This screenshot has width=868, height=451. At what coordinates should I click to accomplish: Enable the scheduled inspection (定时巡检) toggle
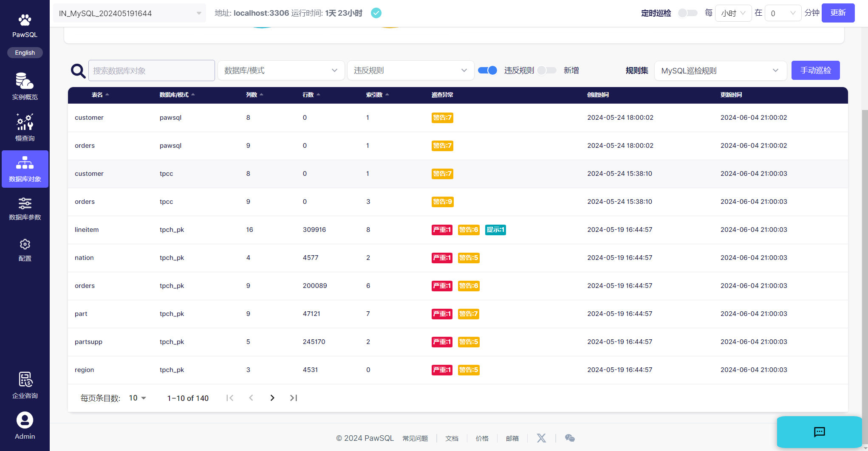(x=687, y=13)
